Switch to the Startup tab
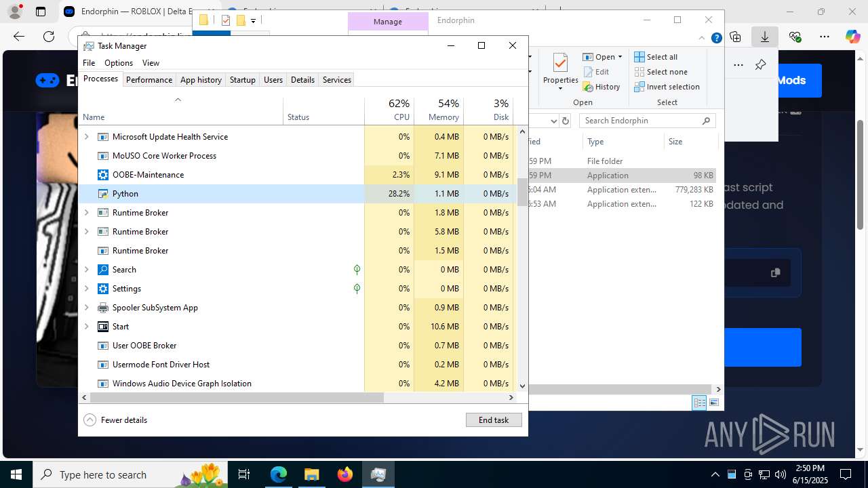868x488 pixels. [242, 80]
